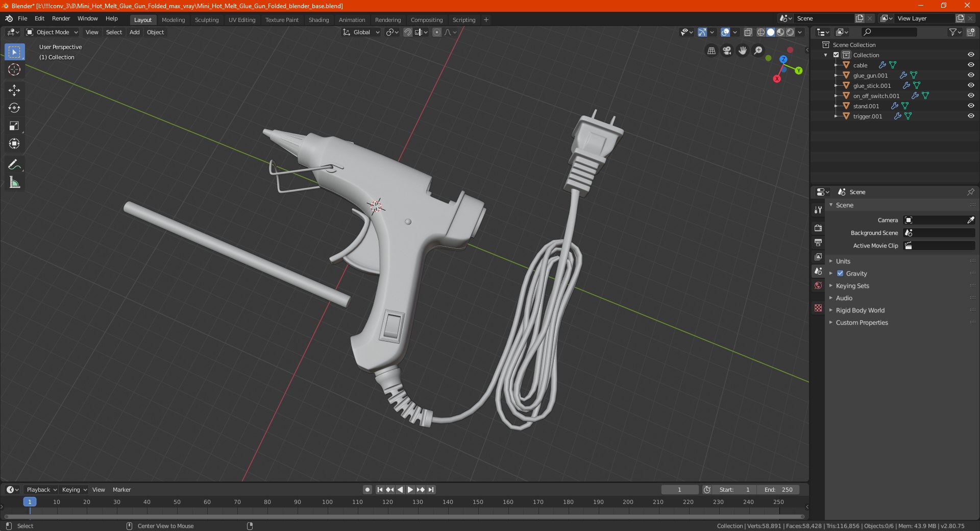980x531 pixels.
Task: Open Global transform orientation dropdown
Action: click(361, 32)
